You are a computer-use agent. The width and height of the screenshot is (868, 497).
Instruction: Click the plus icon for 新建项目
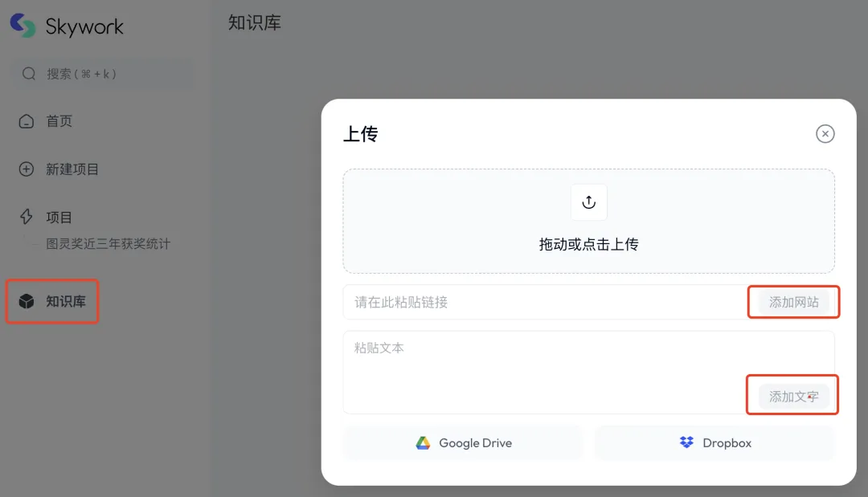[27, 169]
